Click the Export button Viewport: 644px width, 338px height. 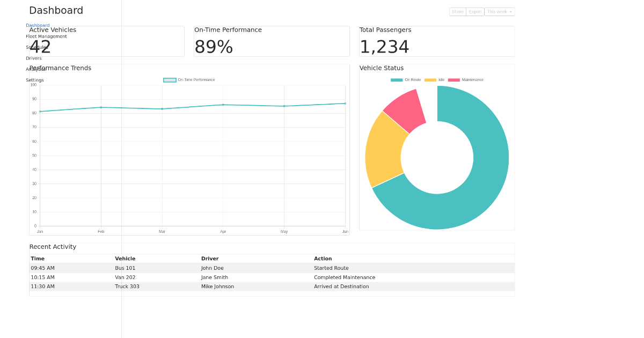pos(474,11)
